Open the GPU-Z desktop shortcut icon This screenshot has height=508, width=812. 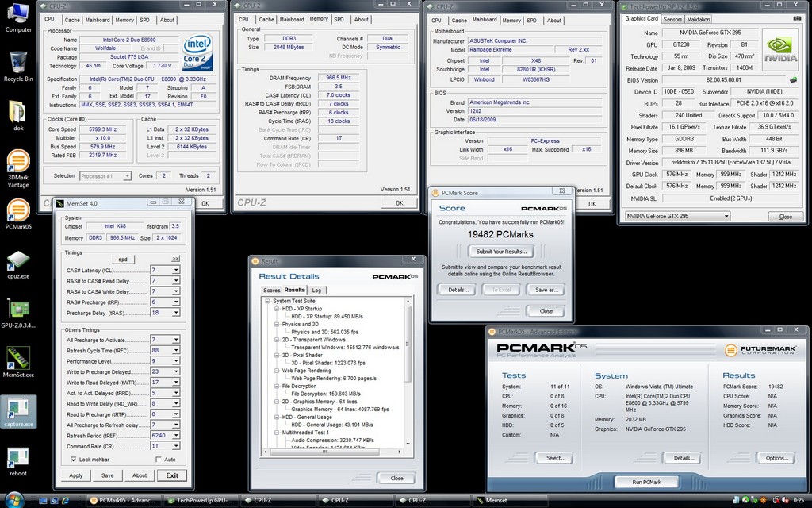coord(18,314)
